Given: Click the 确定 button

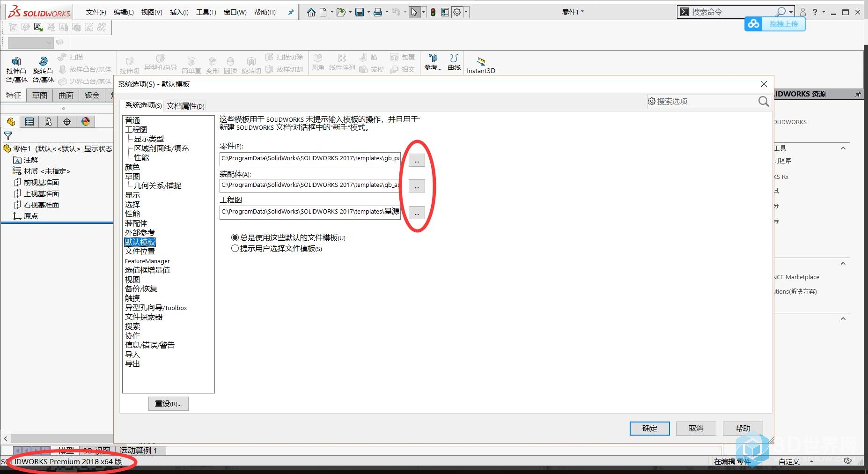Looking at the screenshot, I should tap(649, 429).
